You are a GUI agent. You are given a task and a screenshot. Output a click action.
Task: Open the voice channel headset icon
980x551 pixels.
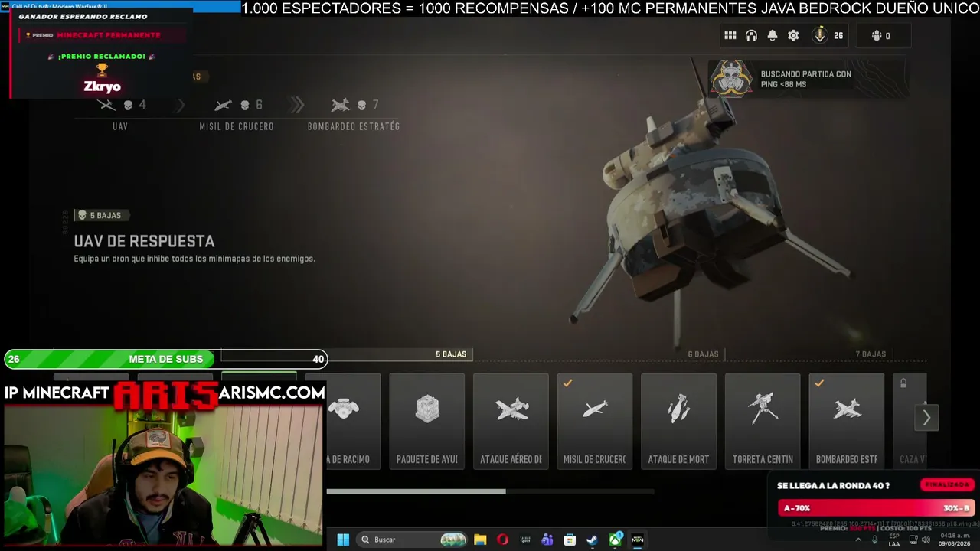coord(751,36)
